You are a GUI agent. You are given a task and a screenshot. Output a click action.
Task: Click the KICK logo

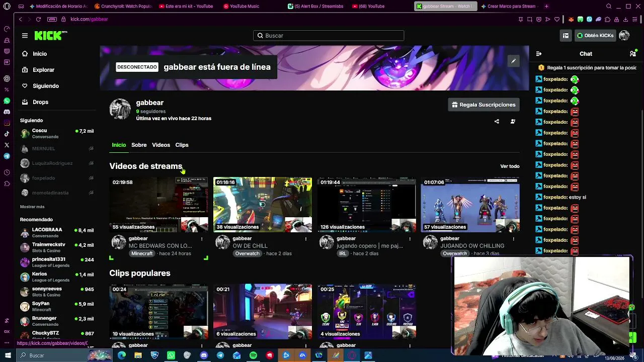point(50,35)
